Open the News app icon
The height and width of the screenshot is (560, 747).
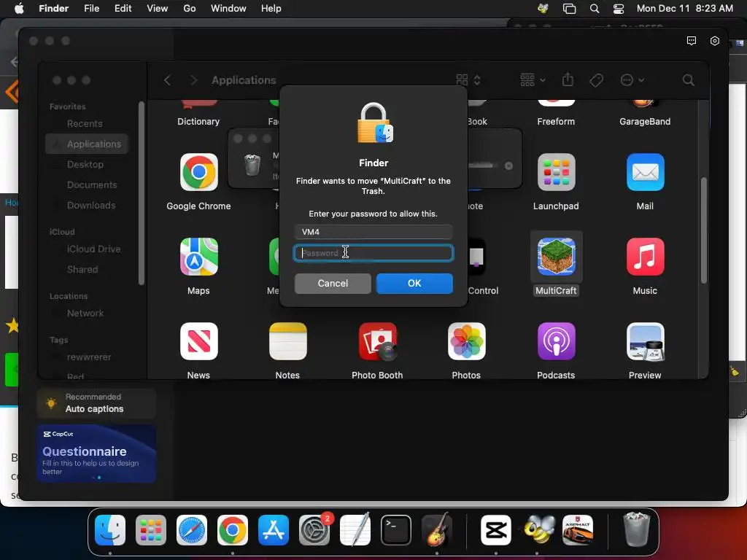click(198, 341)
